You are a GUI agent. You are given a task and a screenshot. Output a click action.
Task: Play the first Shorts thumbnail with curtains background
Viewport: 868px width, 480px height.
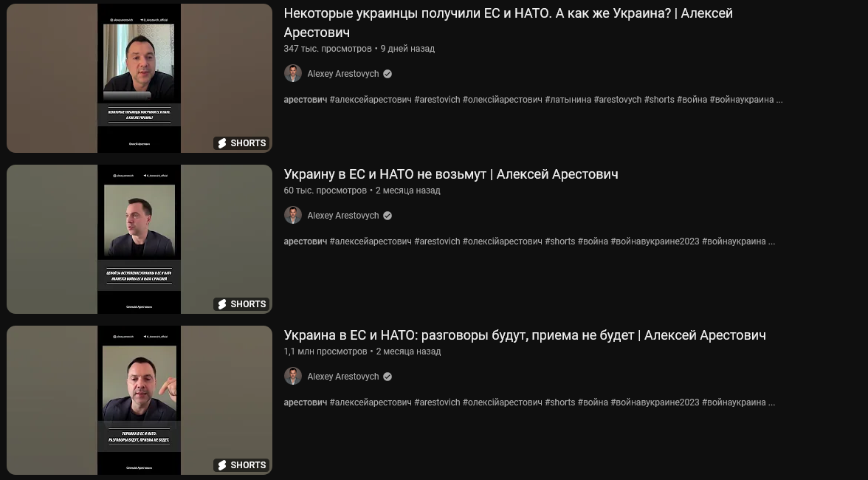point(139,78)
